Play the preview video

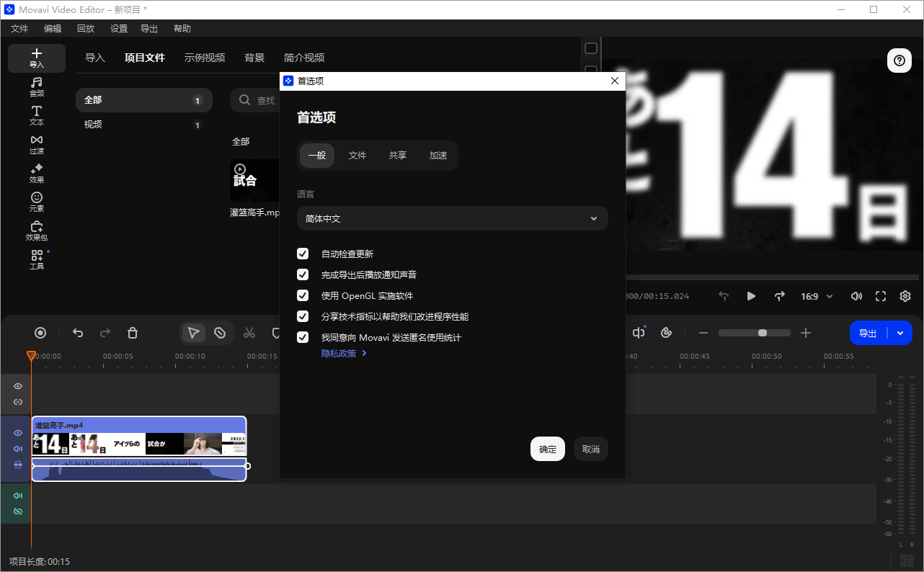pos(751,296)
